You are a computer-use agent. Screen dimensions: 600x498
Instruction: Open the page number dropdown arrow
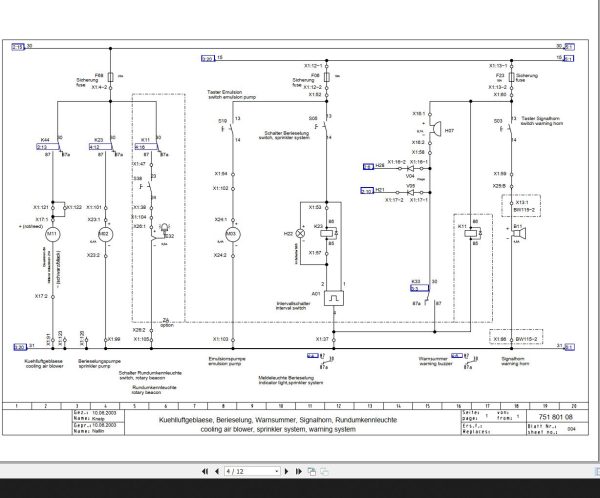[x=277, y=471]
